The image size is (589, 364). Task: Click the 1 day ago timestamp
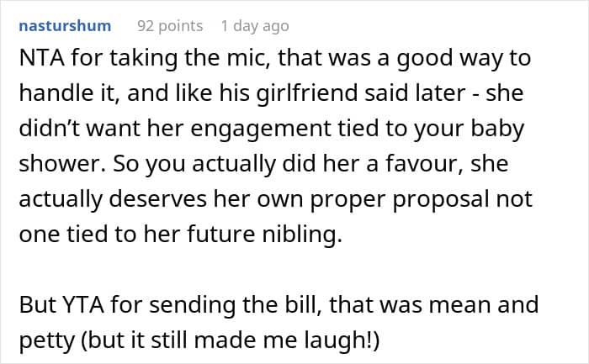(255, 25)
